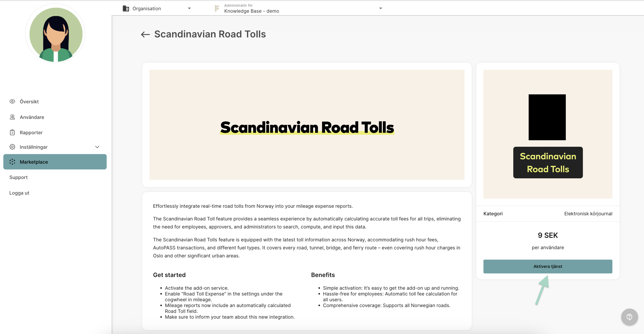Click the Översikt eye icon
Screen dimensions: 644x334
(12, 101)
